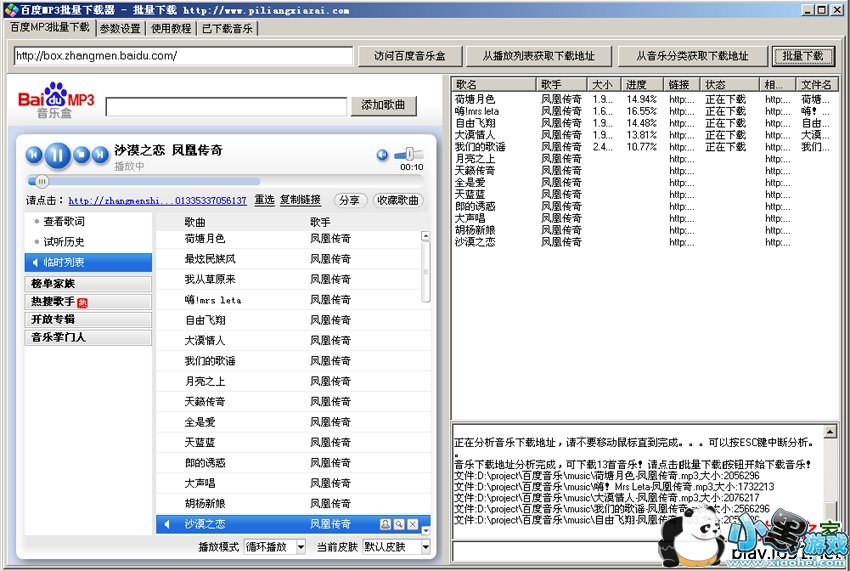
Task: Select 临时列表 in sidebar
Action: [88, 262]
